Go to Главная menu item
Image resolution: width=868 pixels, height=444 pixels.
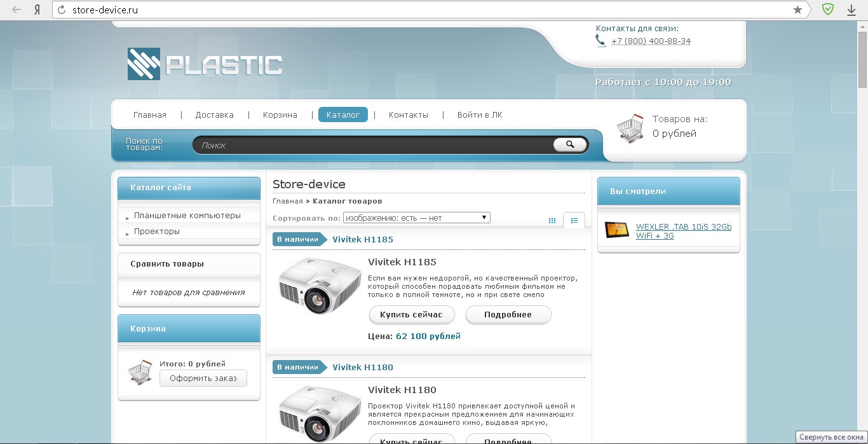click(150, 115)
